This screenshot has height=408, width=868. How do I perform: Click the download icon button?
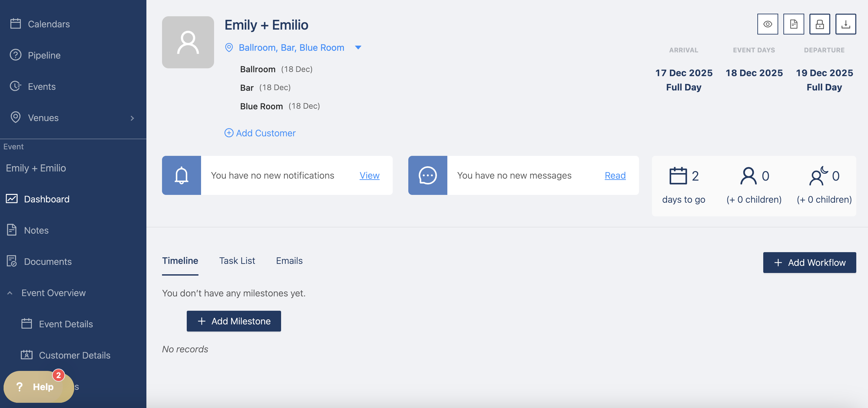click(x=845, y=24)
